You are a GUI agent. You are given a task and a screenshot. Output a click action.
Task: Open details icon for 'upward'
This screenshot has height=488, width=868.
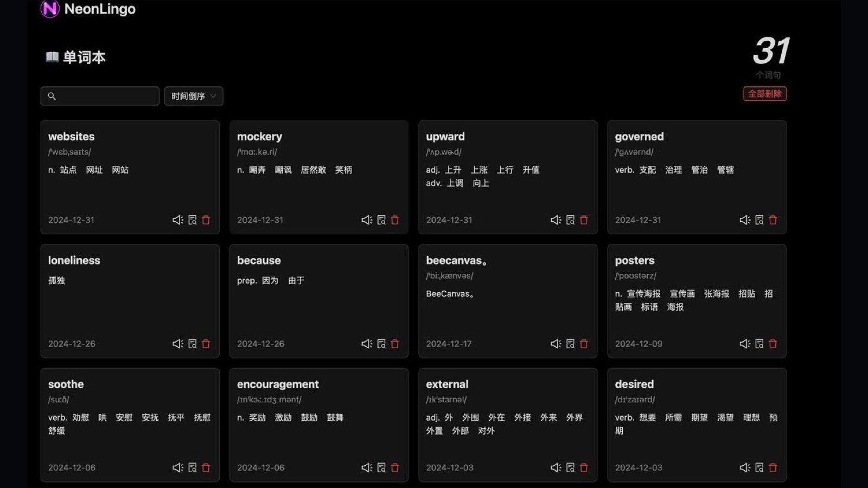coord(570,220)
